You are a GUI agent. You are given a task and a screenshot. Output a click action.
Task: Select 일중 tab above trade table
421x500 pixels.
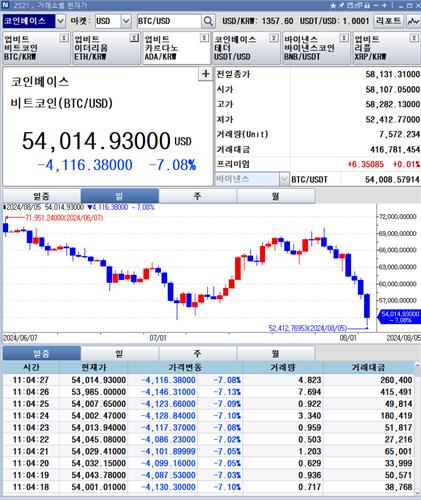point(41,353)
